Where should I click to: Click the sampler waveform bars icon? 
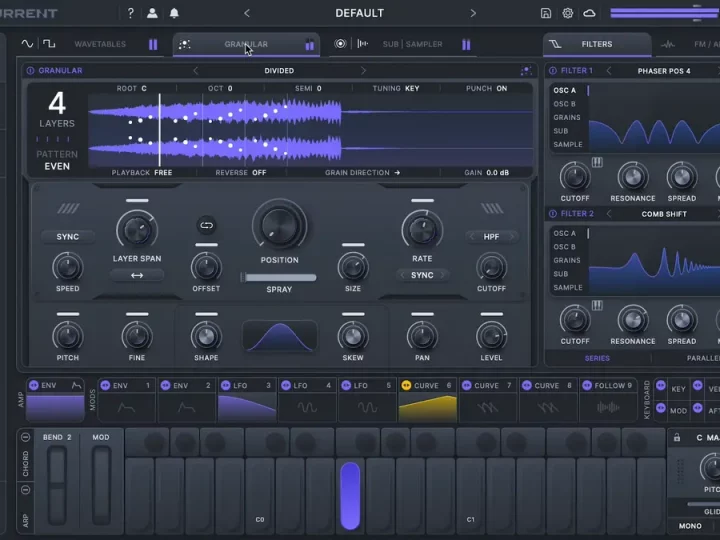(x=363, y=44)
